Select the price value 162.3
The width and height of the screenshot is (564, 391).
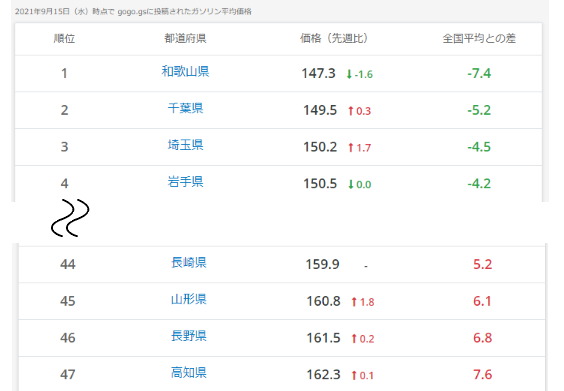pyautogui.click(x=323, y=374)
